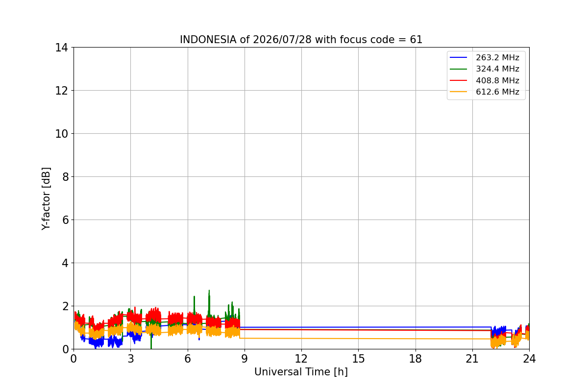Click the flat blue line near 15 hours

point(358,327)
